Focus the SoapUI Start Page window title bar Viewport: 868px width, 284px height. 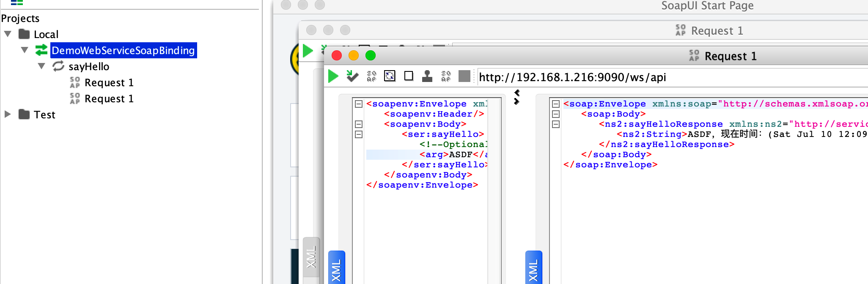(x=707, y=5)
